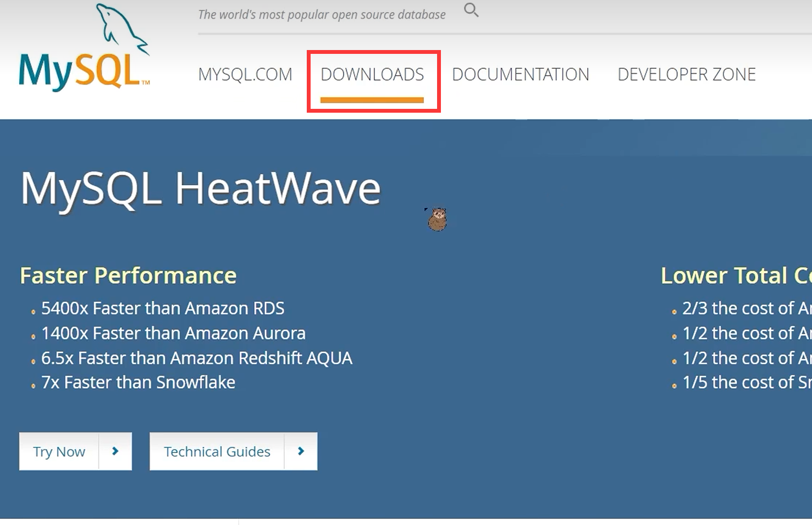
Task: Click "5400x Faster than Amazon RDS" text
Action: 163,308
